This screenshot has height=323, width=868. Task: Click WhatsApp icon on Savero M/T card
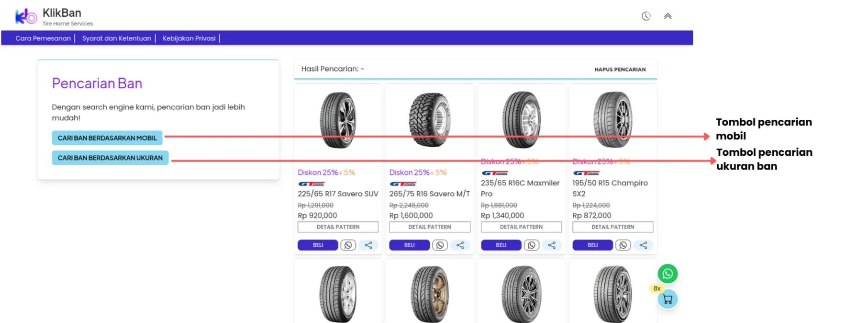tap(440, 245)
